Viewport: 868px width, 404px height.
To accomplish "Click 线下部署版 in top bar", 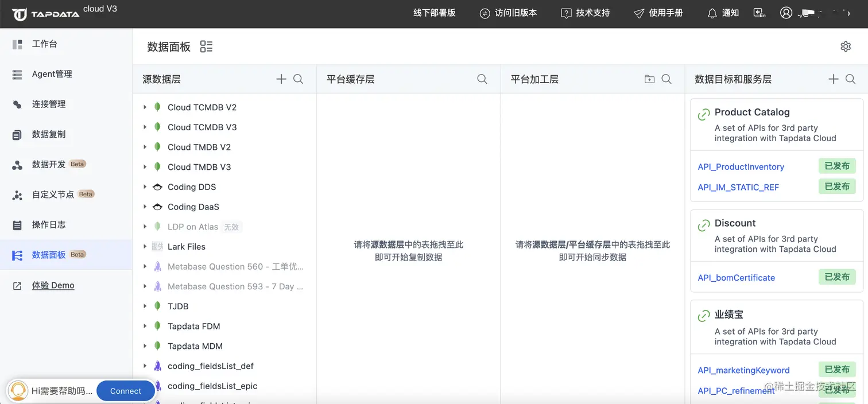I will pos(435,13).
